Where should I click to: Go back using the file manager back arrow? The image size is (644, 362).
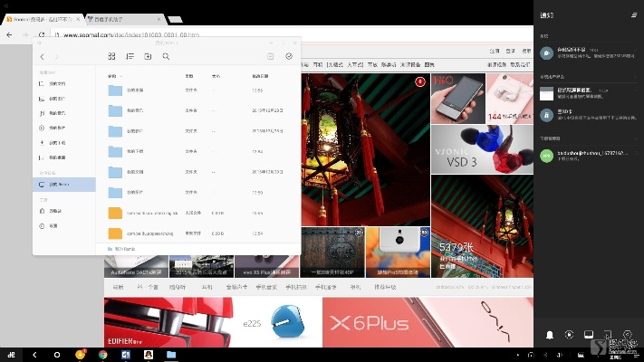tap(43, 56)
